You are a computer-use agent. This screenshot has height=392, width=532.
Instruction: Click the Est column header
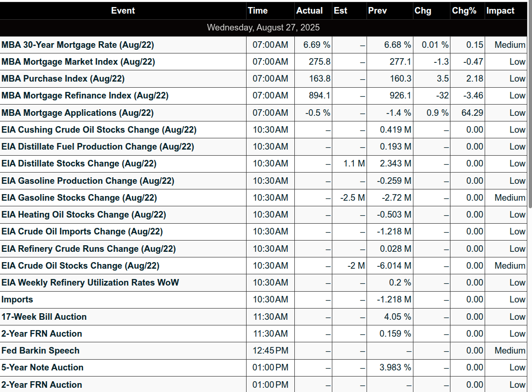pyautogui.click(x=340, y=10)
